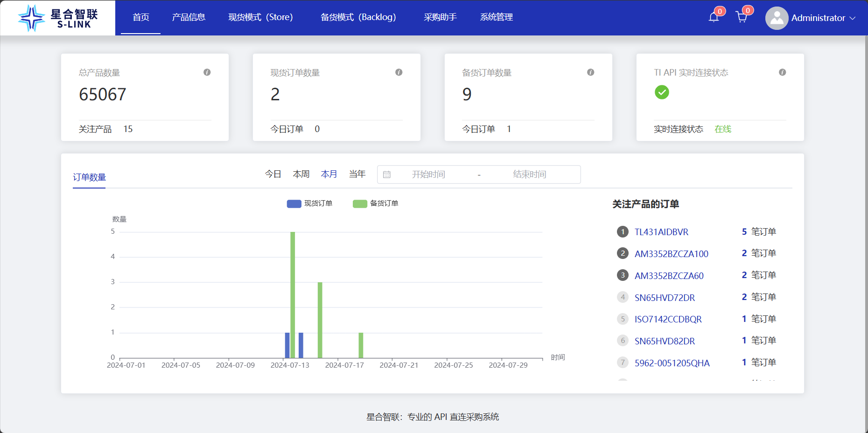Open the shopping cart
This screenshot has width=868, height=433.
(x=741, y=17)
